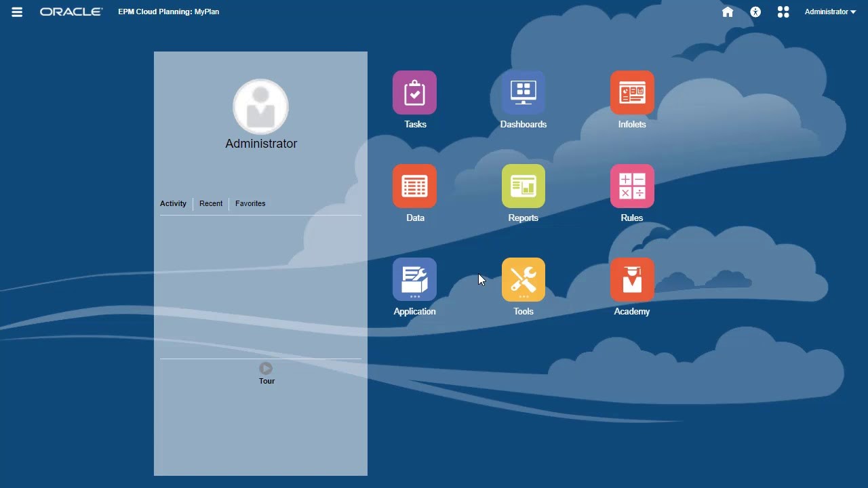
Task: Open Accessibility Settings icon
Action: (x=755, y=12)
